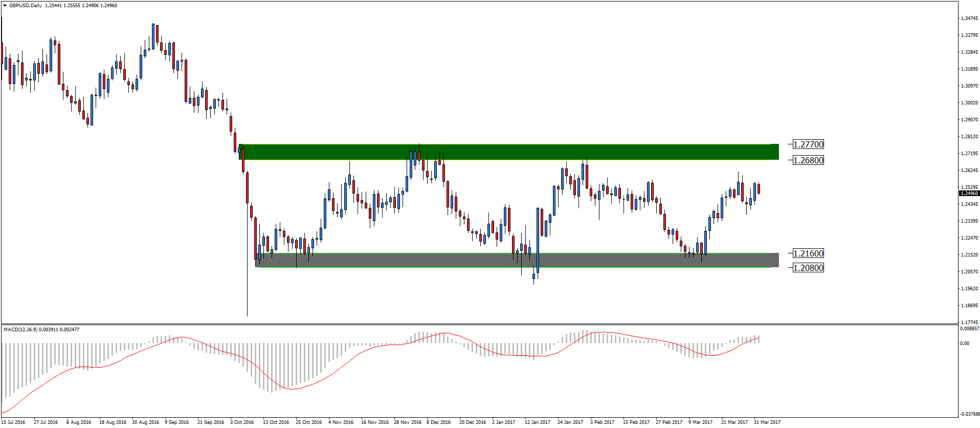
Task: Click the current price tag 1.24960
Action: (x=969, y=194)
